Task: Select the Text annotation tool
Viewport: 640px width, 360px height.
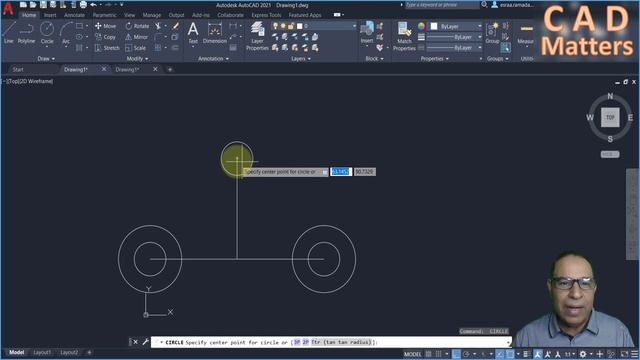Action: point(193,32)
